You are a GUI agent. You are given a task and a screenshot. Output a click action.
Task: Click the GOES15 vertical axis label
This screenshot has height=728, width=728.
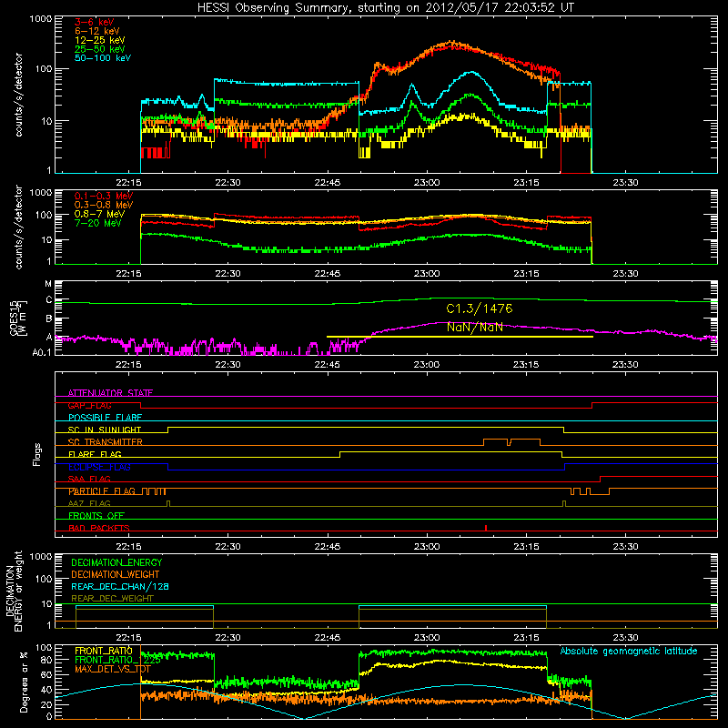point(18,318)
